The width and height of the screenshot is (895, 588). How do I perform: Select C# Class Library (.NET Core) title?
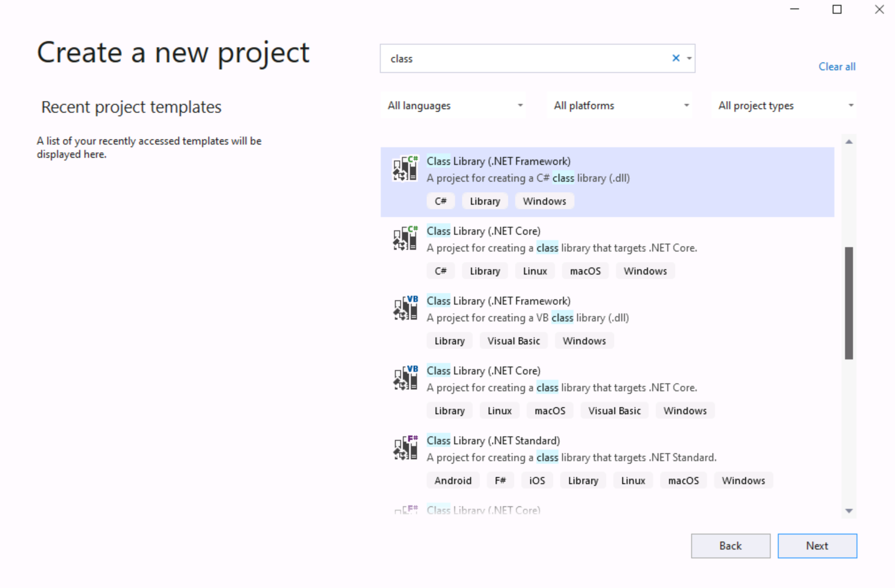click(x=483, y=231)
